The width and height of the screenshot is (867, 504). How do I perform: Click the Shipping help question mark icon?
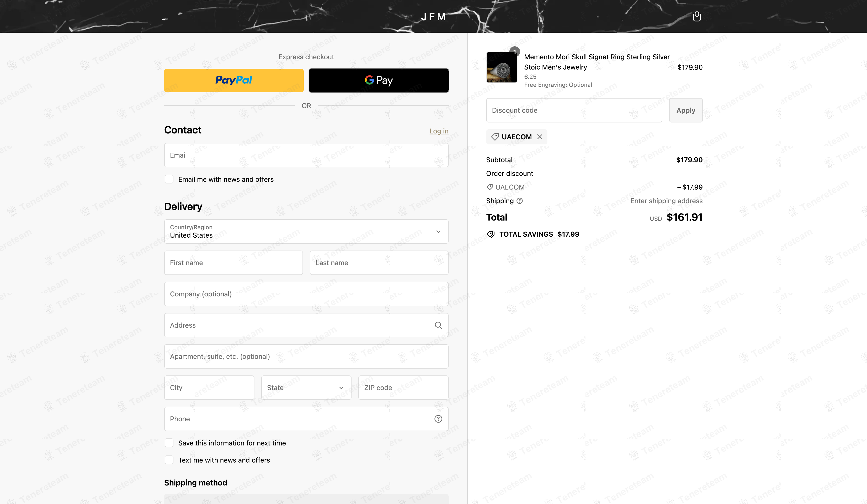click(520, 201)
